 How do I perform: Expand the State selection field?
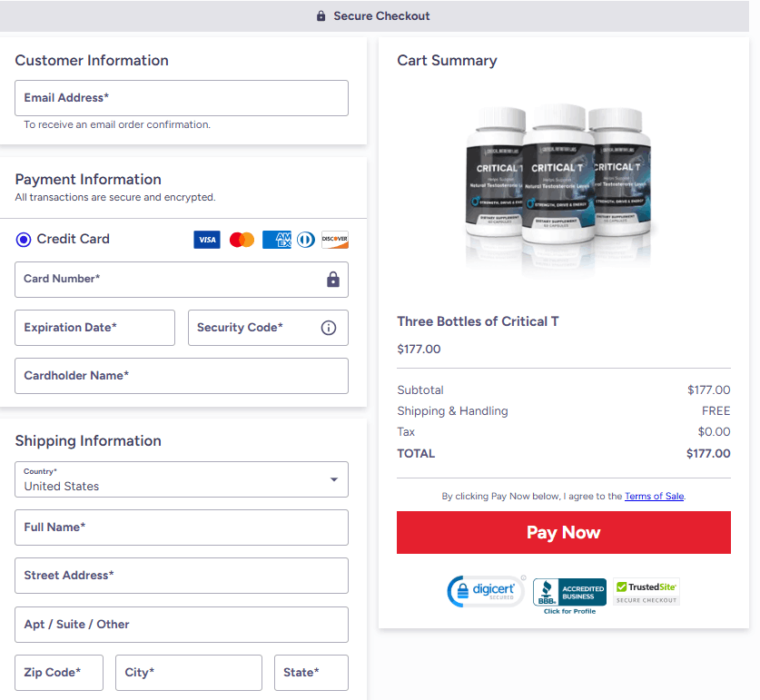[x=311, y=673]
